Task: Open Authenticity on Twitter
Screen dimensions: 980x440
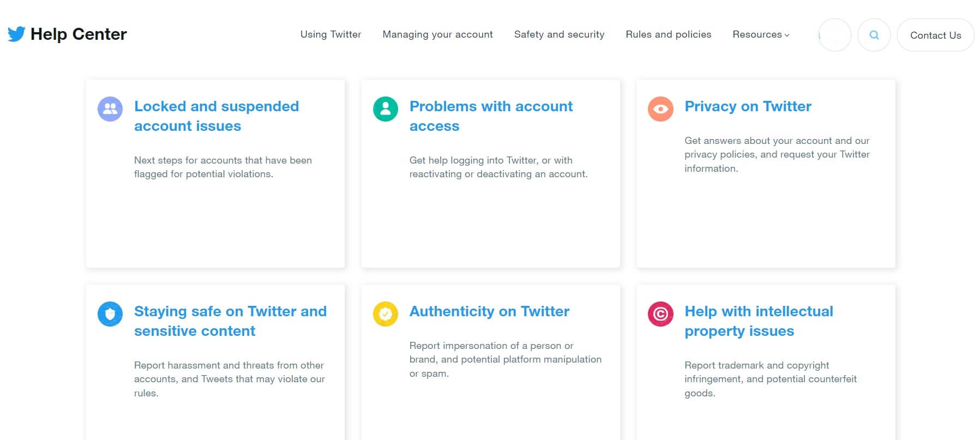Action: click(x=489, y=311)
